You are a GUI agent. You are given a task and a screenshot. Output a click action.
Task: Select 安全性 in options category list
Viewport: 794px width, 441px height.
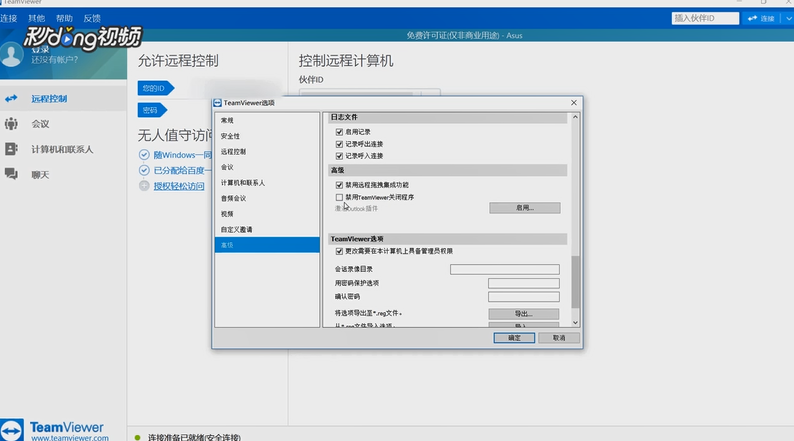pyautogui.click(x=267, y=136)
